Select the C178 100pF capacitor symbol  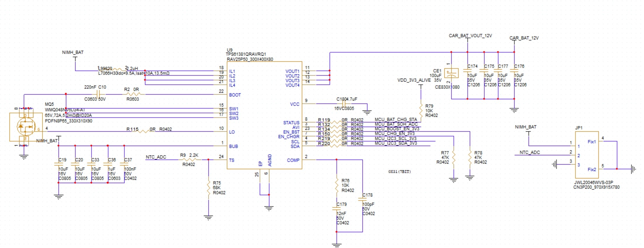(362, 200)
